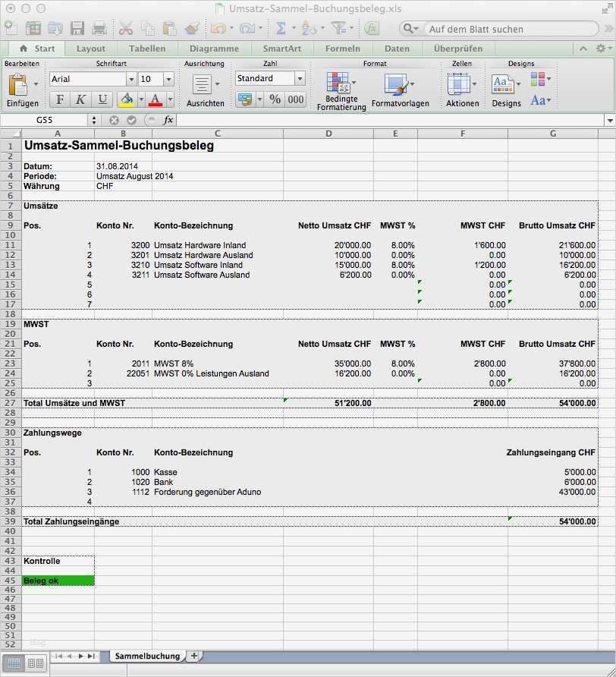616x677 pixels.
Task: Copy selection using the toolbar Copy icon
Action: [x=148, y=29]
